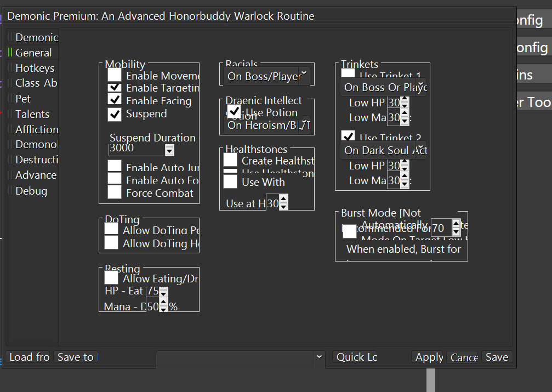Image resolution: width=552 pixels, height=392 pixels.
Task: Enable Movement checkbox in Mobility
Action: tap(115, 75)
